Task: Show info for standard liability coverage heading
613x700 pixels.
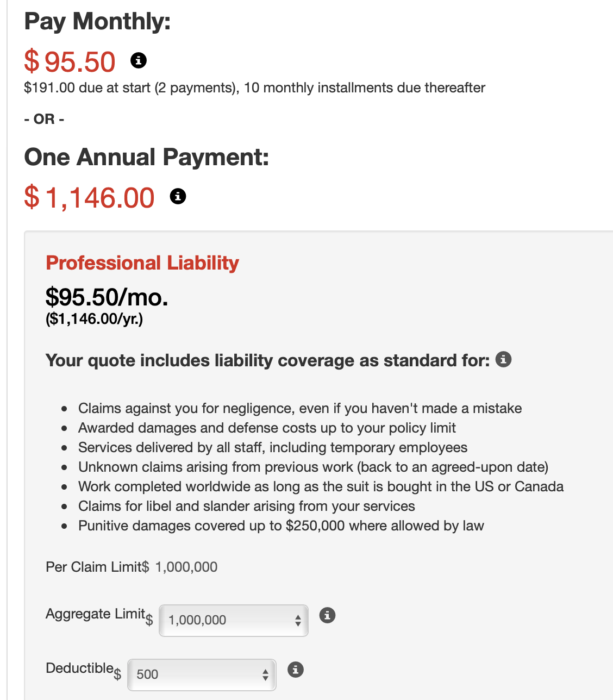Action: tap(503, 359)
